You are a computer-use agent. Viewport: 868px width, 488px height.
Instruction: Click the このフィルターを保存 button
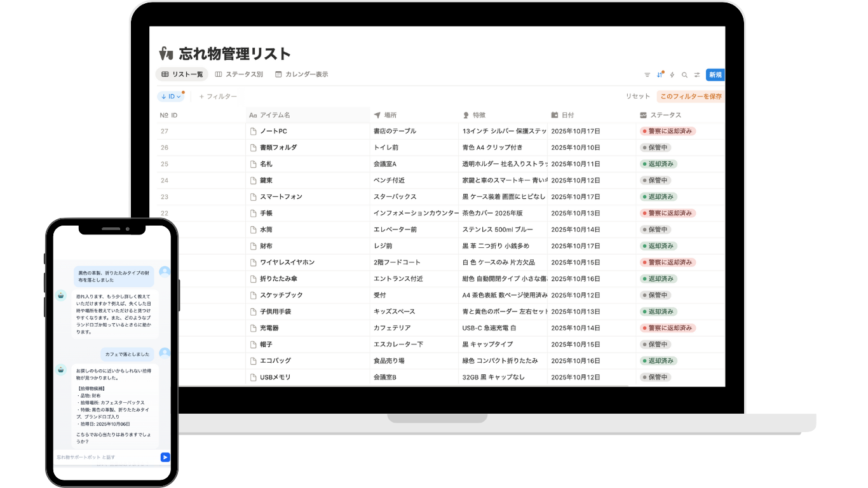(x=691, y=95)
